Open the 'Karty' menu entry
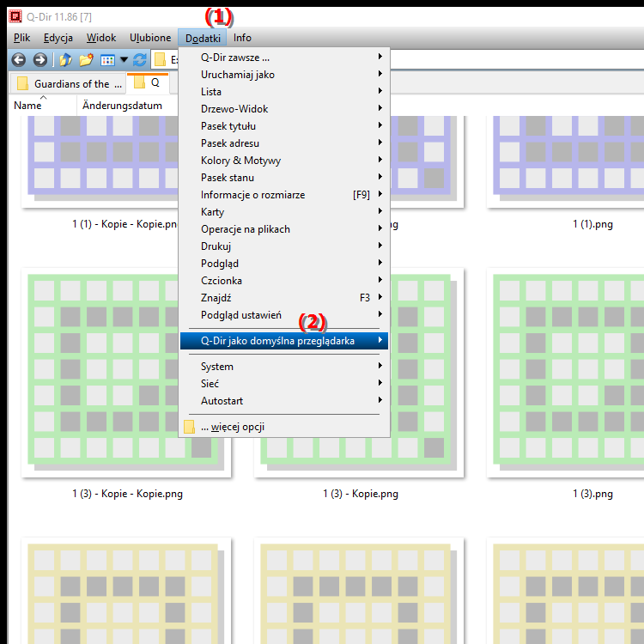 tap(284, 212)
